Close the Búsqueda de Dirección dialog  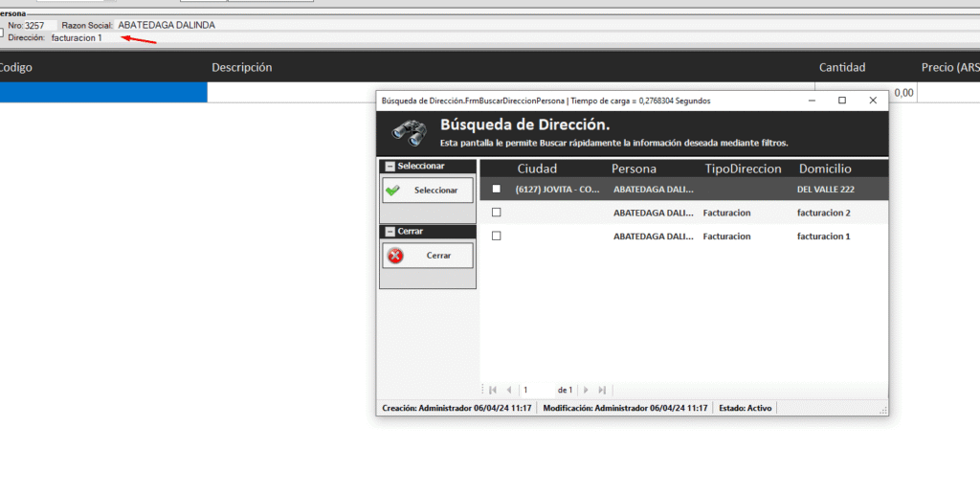click(873, 101)
